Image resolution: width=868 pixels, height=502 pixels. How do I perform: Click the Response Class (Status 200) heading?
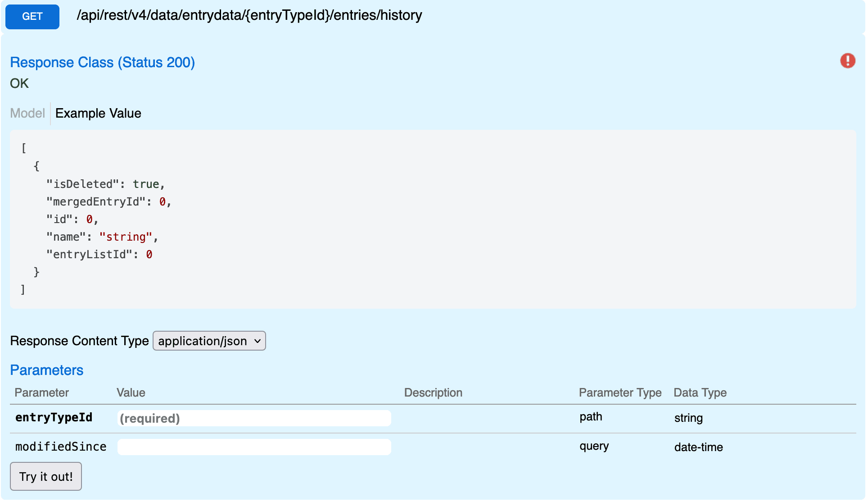click(x=103, y=62)
